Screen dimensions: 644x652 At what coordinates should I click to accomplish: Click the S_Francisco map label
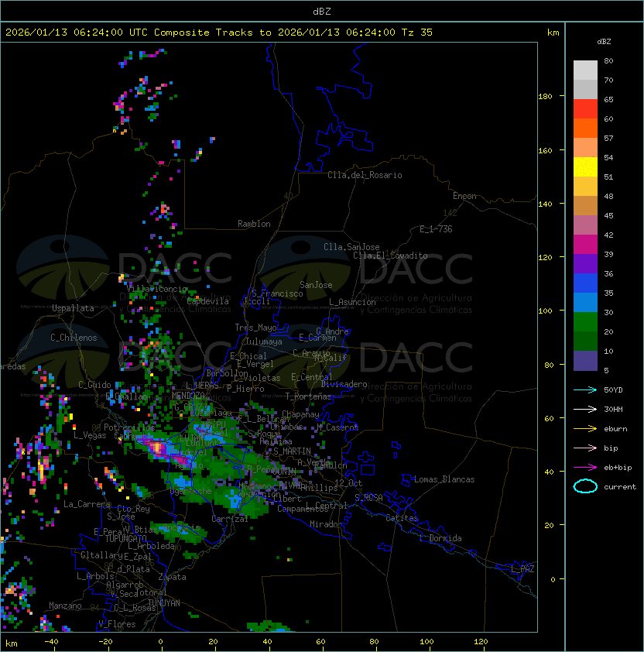pos(277,293)
